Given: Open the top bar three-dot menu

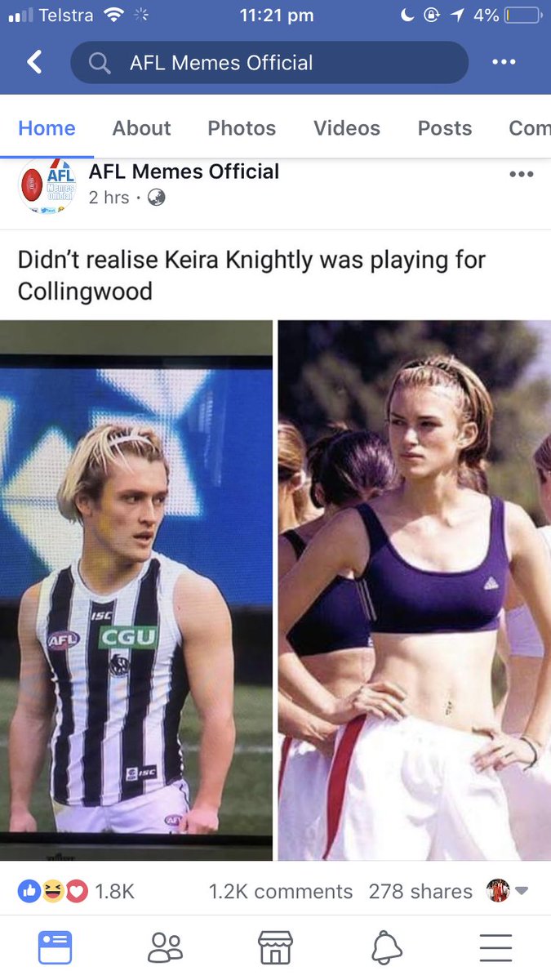Looking at the screenshot, I should click(504, 62).
